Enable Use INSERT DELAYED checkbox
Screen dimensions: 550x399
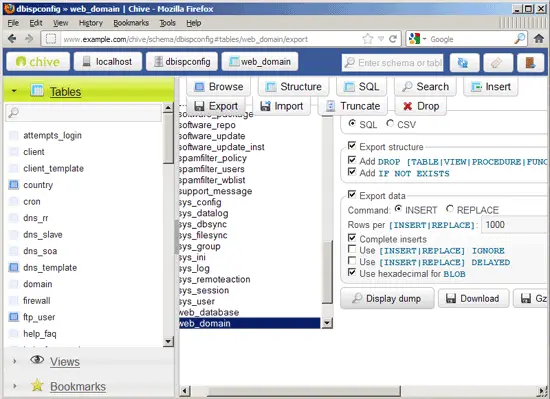tap(352, 261)
